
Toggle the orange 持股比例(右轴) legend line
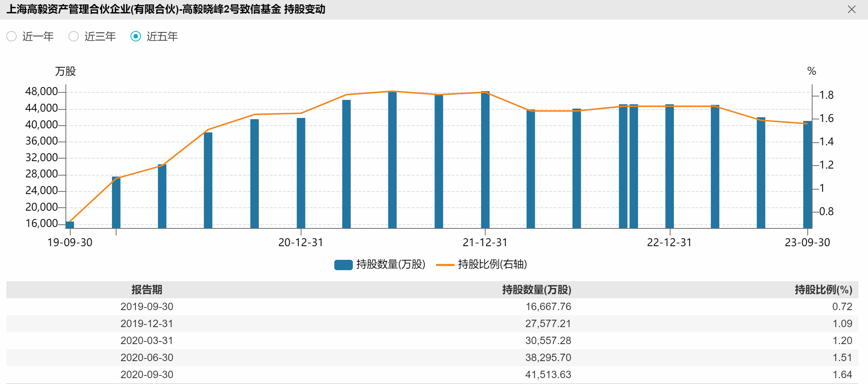pos(445,265)
